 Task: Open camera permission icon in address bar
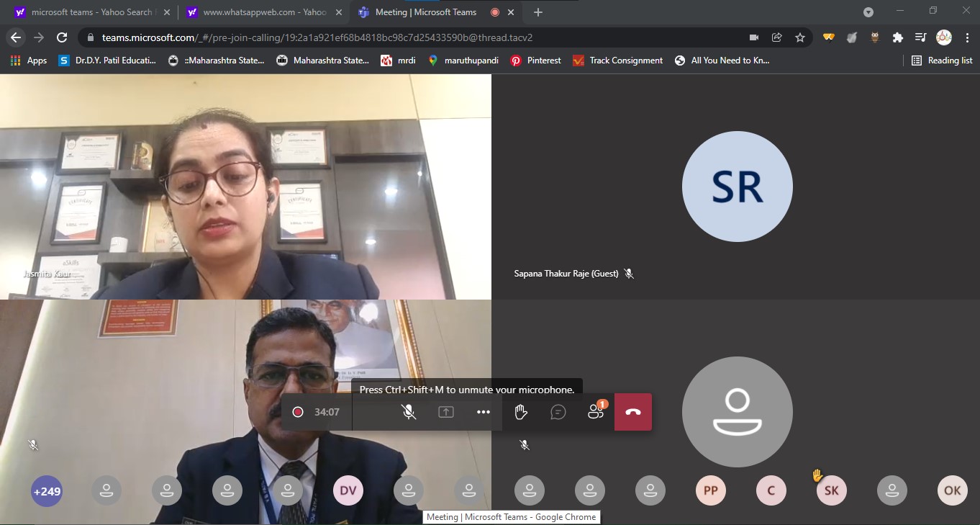754,37
